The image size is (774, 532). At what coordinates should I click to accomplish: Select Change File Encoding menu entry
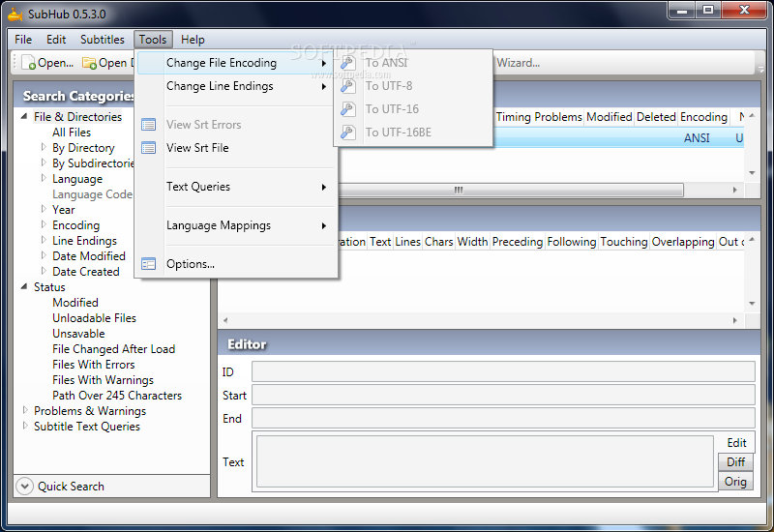pyautogui.click(x=236, y=63)
